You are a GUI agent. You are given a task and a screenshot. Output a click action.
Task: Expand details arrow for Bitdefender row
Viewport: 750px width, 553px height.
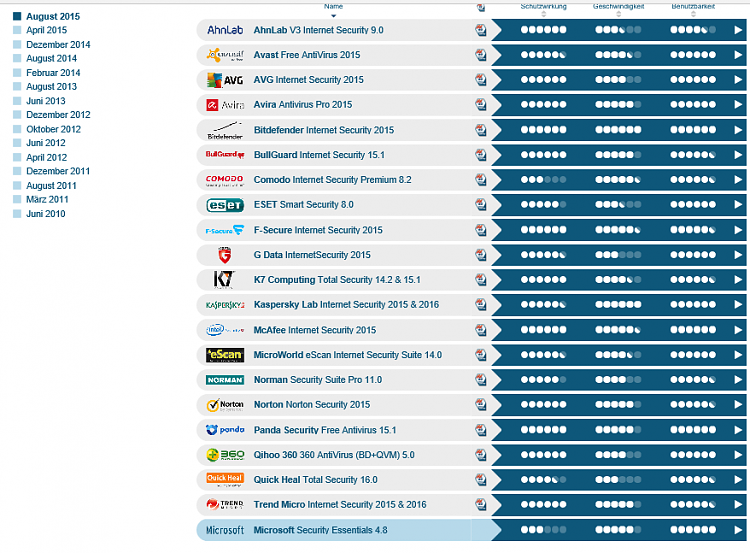coord(738,130)
